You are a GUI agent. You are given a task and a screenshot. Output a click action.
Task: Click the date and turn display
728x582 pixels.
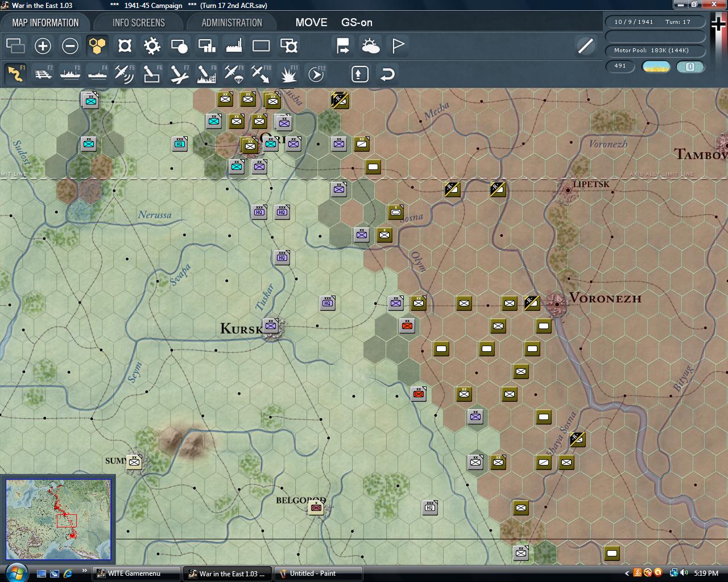tap(655, 22)
